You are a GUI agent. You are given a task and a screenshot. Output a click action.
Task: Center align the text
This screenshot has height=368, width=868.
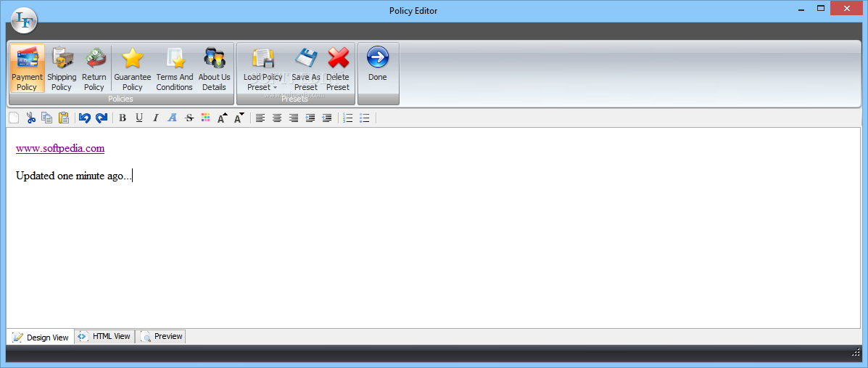point(277,118)
